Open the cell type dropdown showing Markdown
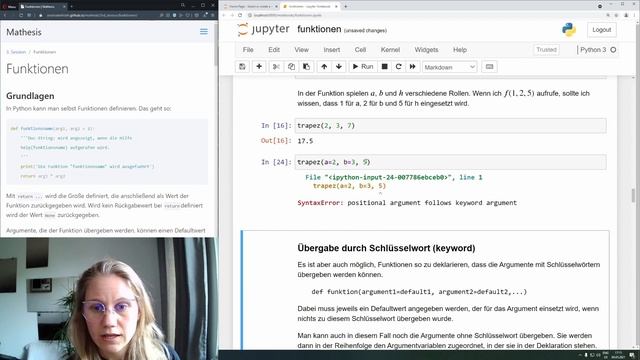The width and height of the screenshot is (640, 360). [449, 67]
